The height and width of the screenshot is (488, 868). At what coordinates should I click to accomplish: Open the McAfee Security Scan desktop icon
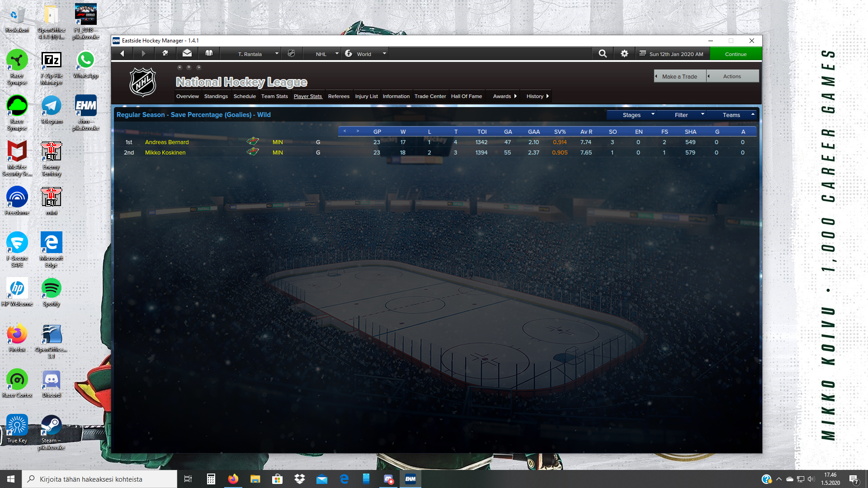pos(17,158)
